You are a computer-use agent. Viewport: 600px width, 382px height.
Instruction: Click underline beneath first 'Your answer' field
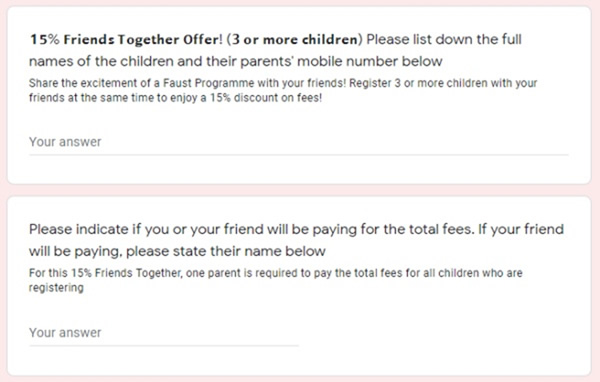click(298, 155)
